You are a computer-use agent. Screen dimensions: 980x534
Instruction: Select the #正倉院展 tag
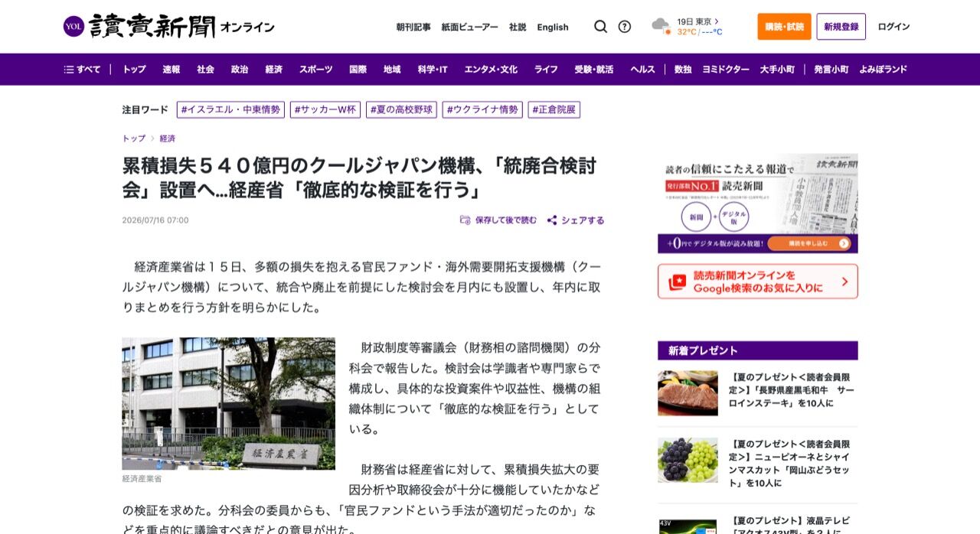pyautogui.click(x=554, y=109)
